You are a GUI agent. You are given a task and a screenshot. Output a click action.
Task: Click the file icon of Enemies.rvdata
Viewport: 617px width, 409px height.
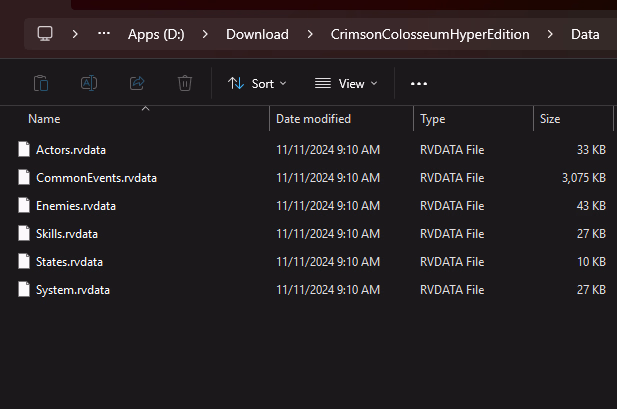(24, 205)
